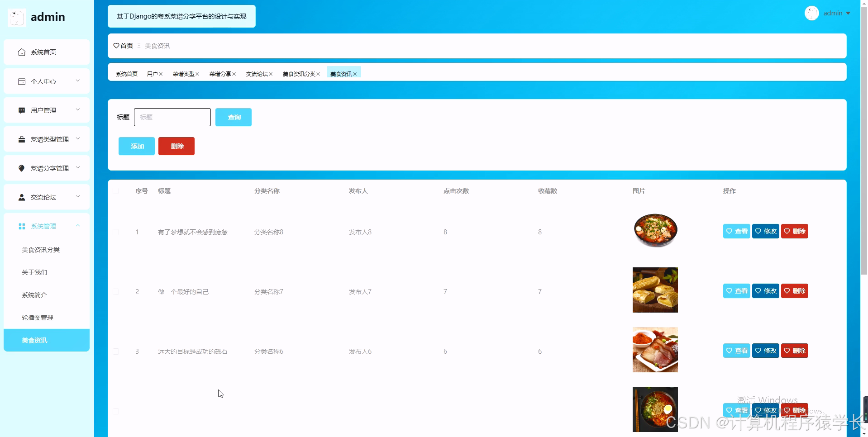Select the header checkbox for all rows

coord(116,191)
